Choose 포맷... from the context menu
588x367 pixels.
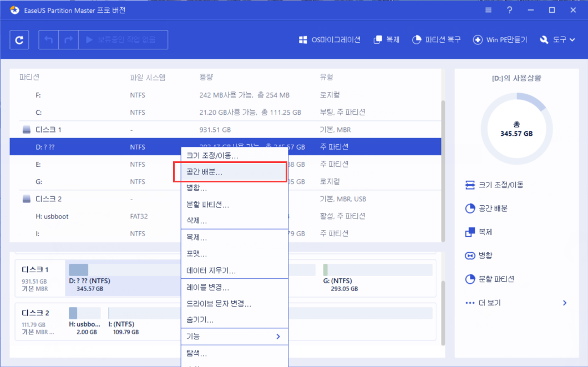[x=235, y=254]
